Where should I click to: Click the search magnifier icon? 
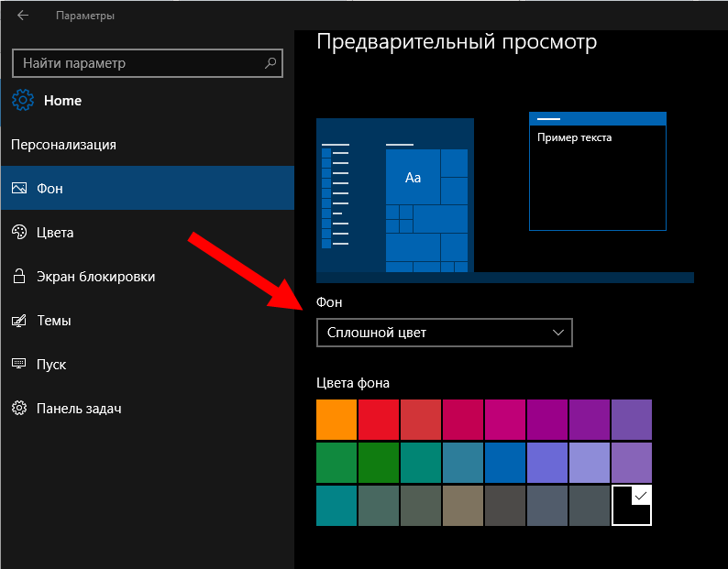point(270,62)
